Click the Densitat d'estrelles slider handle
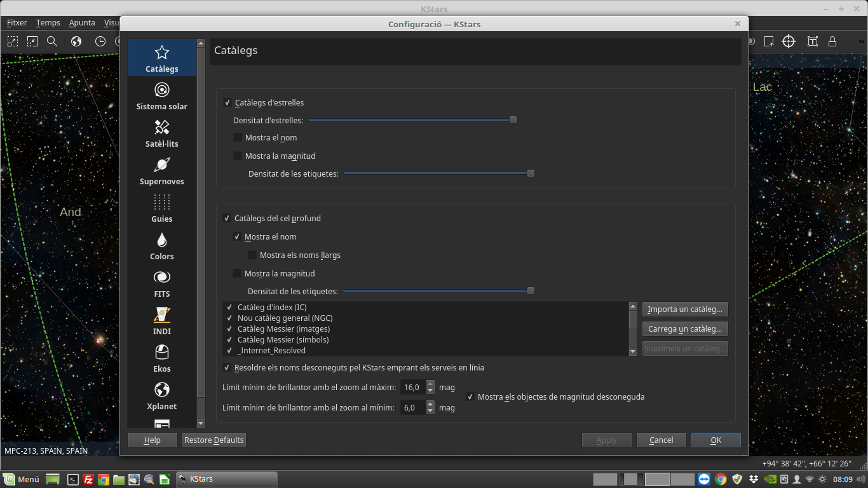The width and height of the screenshot is (868, 488). pos(513,120)
